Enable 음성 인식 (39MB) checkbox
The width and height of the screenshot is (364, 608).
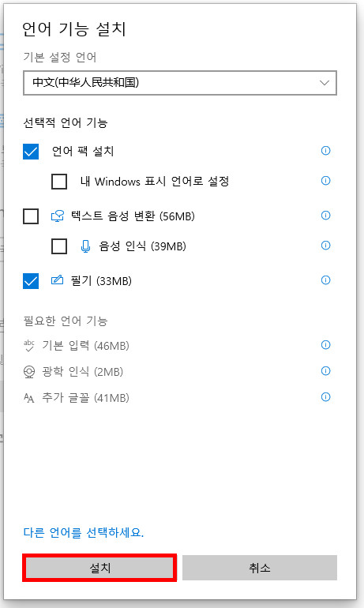pyautogui.click(x=59, y=246)
